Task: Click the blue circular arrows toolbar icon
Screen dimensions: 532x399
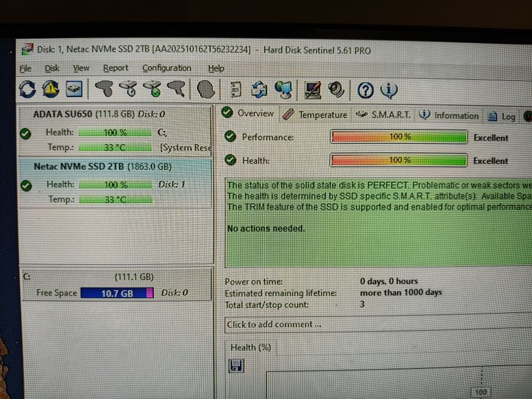Action: coord(259,90)
